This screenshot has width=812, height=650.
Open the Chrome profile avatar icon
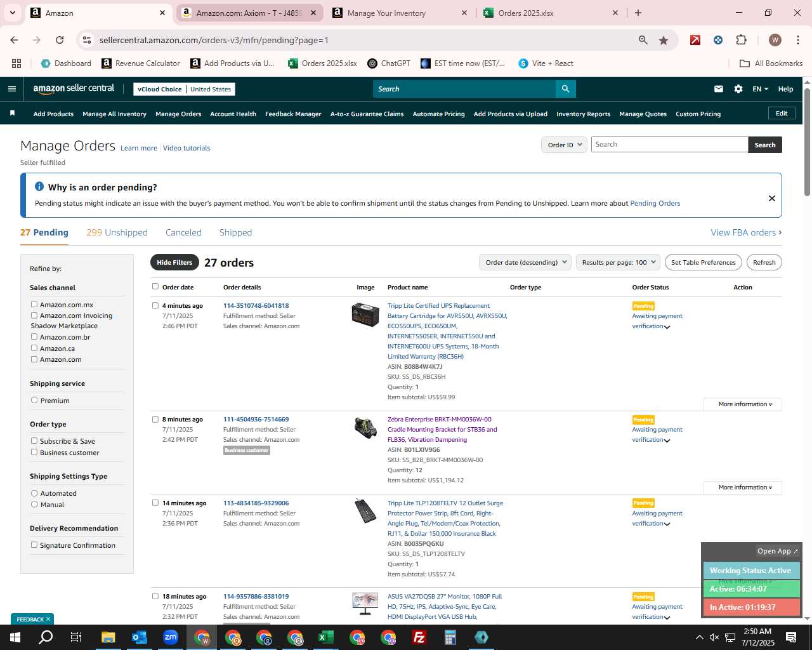pyautogui.click(x=775, y=40)
